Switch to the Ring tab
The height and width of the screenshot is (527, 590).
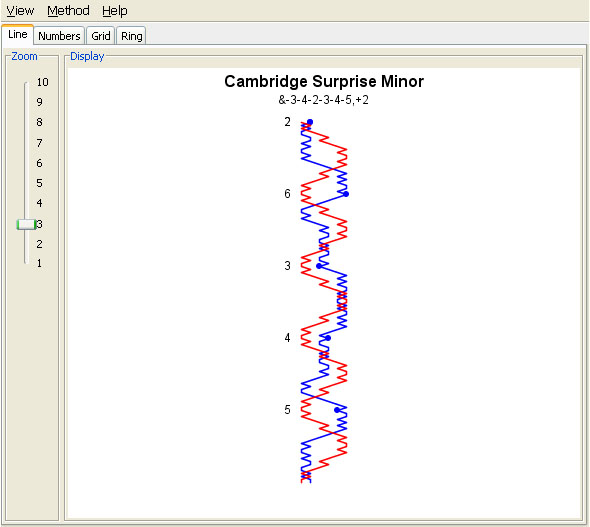[x=131, y=36]
